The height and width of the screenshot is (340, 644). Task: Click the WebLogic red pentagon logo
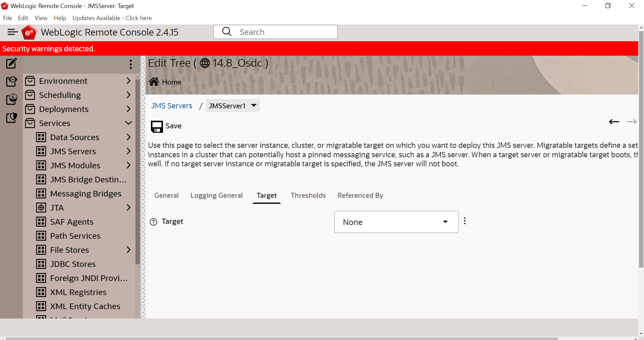coord(29,32)
